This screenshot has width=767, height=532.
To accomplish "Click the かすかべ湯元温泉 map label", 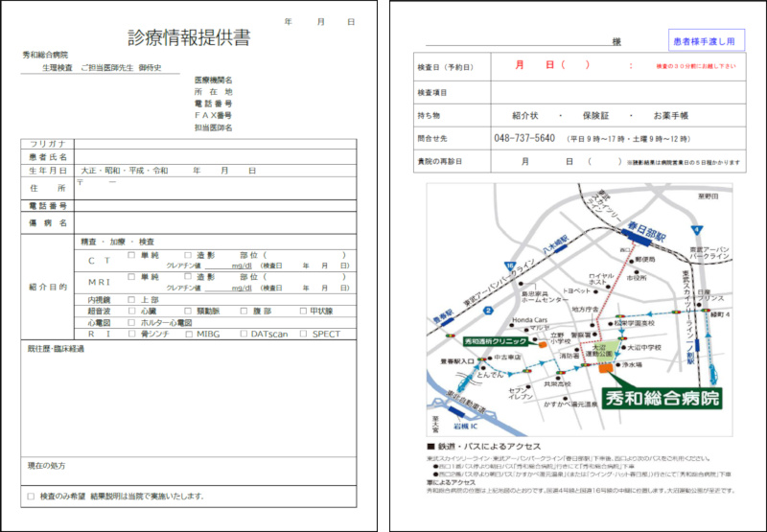I will click(570, 405).
